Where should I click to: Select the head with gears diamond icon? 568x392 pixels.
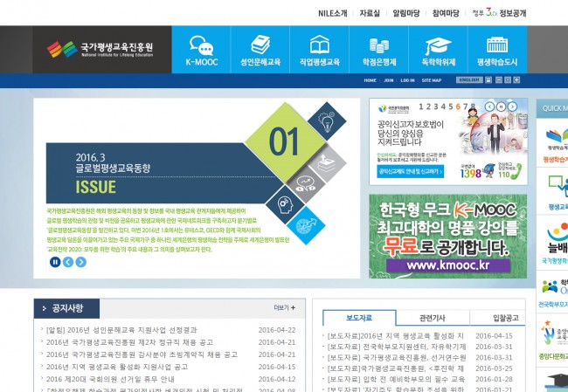tap(285, 204)
